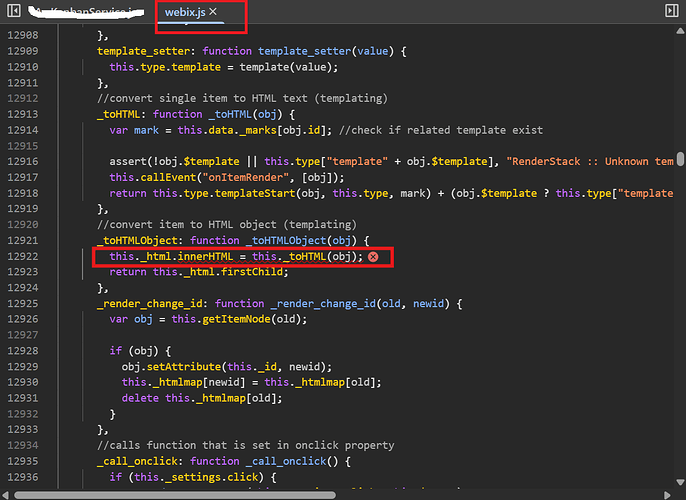Open the partially hidden first file tab
686x500 pixels.
86,12
